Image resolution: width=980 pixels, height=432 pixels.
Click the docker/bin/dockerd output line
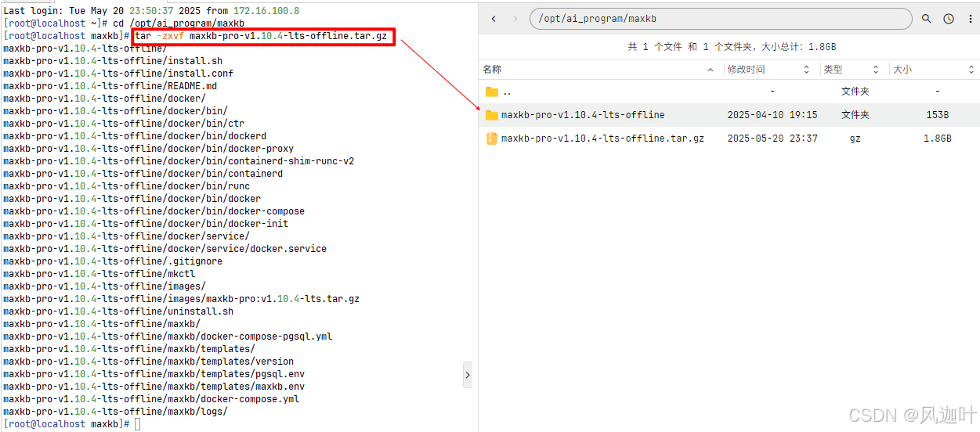[x=135, y=136]
